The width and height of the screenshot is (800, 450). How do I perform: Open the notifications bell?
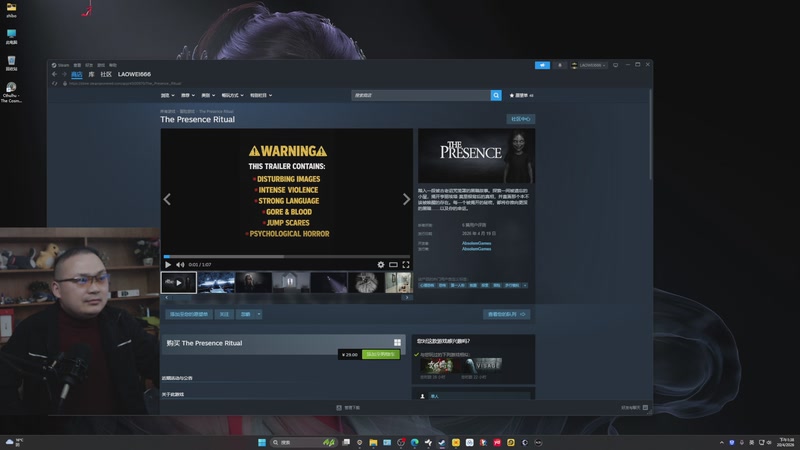pyautogui.click(x=560, y=65)
